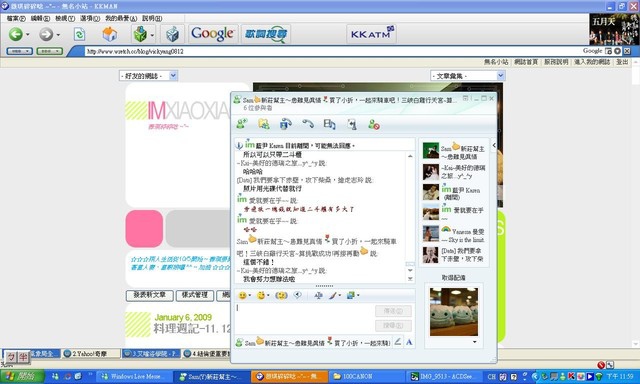The height and width of the screenshot is (384, 640).
Task: Open the emoticon smiley picker in chat
Action: click(x=244, y=295)
